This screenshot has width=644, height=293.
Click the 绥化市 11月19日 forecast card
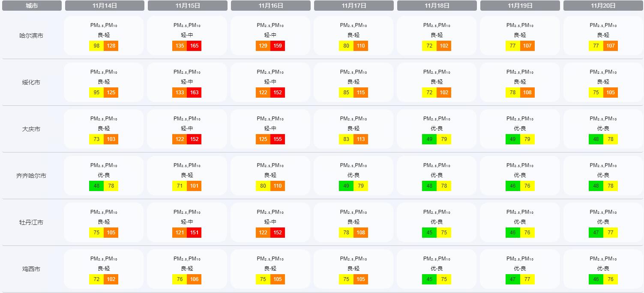pyautogui.click(x=520, y=82)
